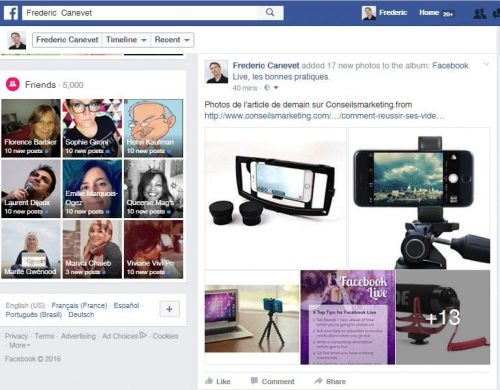Switch language to Français (France)
The height and width of the screenshot is (390, 500).
[79, 305]
